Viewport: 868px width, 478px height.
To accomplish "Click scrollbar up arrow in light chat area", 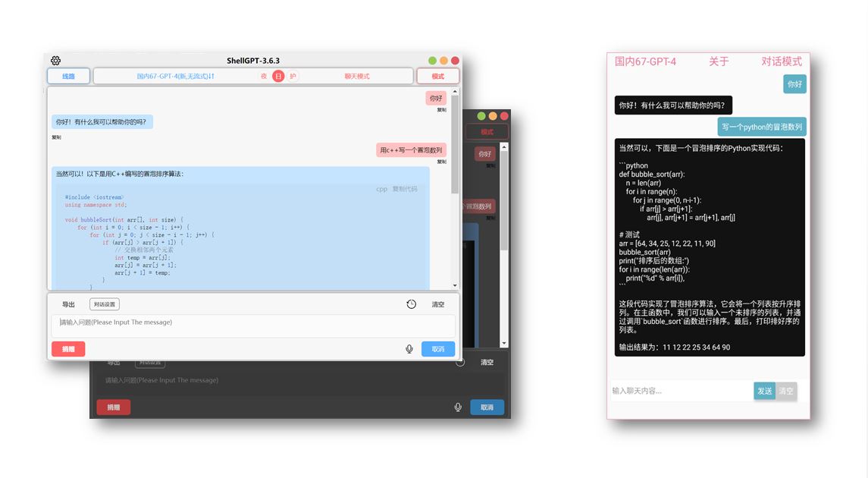I will click(455, 91).
